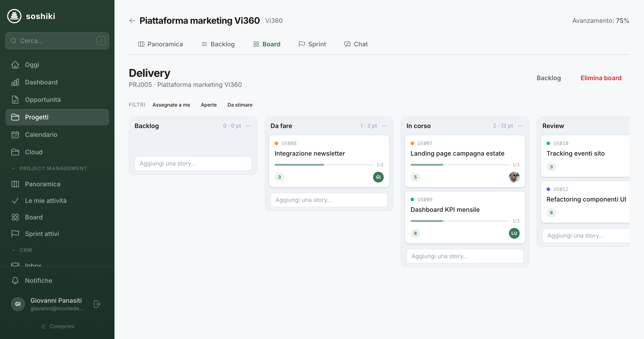Click the logout icon next to Giovanni Panasiti
Viewport: 644px width, 339px height.
pos(97,304)
